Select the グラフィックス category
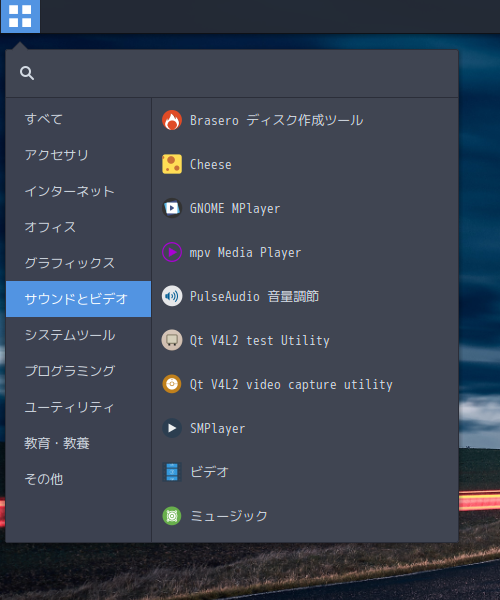The image size is (500, 600). tap(78, 263)
